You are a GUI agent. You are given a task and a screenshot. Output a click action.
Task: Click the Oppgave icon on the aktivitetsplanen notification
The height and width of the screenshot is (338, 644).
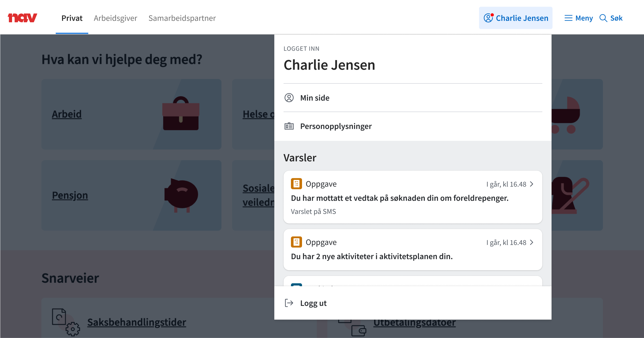pyautogui.click(x=296, y=242)
